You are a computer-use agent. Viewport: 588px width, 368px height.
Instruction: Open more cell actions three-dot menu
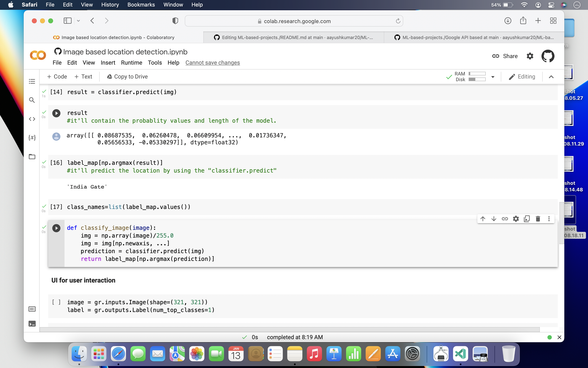(549, 219)
